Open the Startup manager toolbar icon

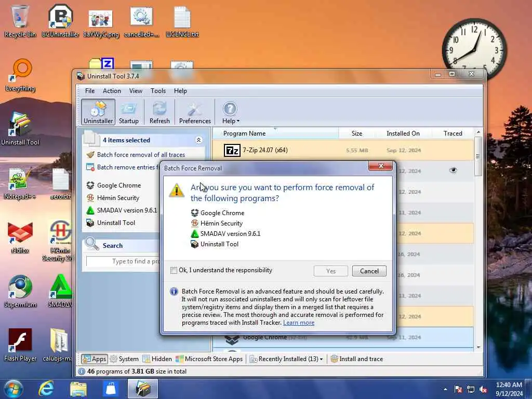pos(129,112)
